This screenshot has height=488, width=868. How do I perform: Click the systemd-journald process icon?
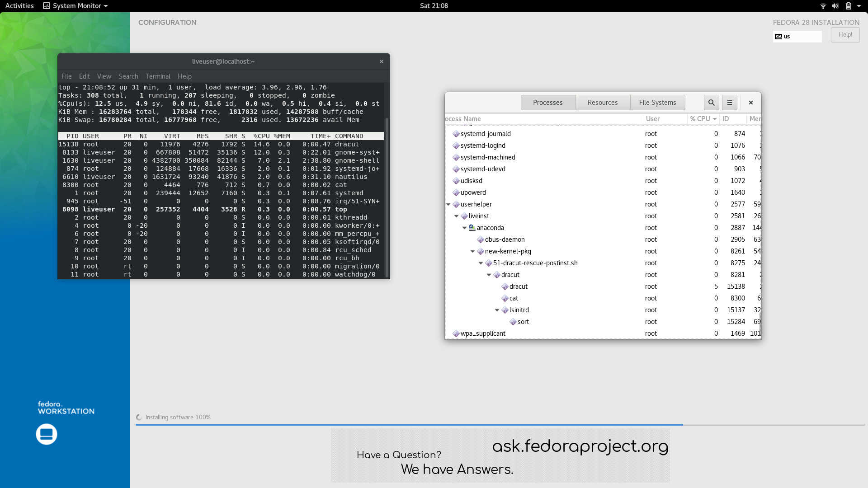456,134
